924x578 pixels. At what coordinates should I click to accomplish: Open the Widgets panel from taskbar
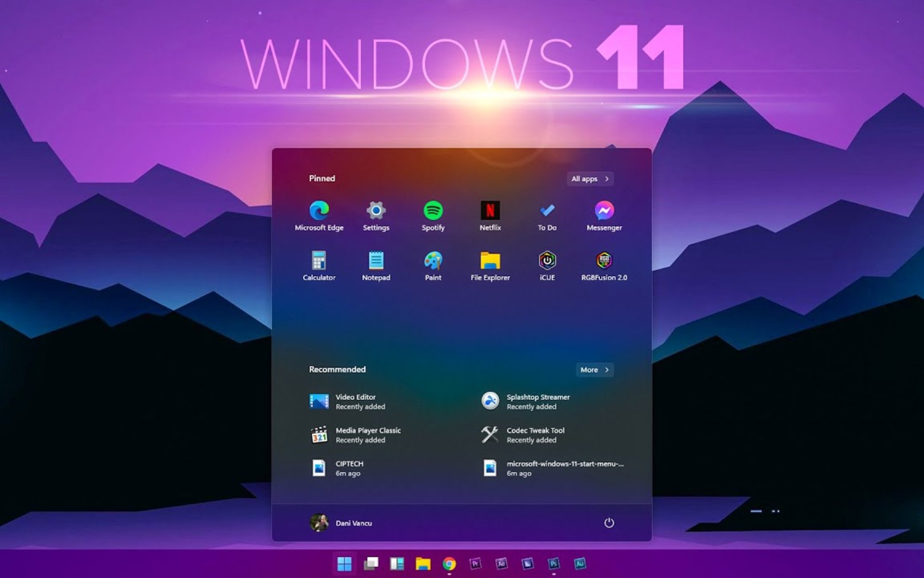[397, 564]
